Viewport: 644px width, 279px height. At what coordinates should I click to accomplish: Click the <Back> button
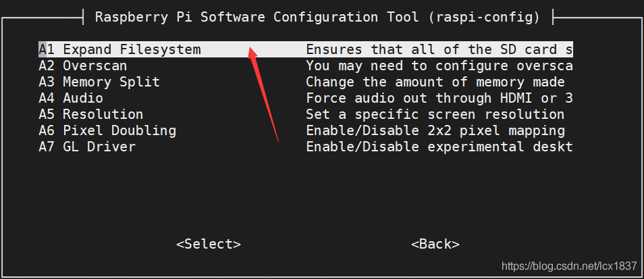coord(435,244)
